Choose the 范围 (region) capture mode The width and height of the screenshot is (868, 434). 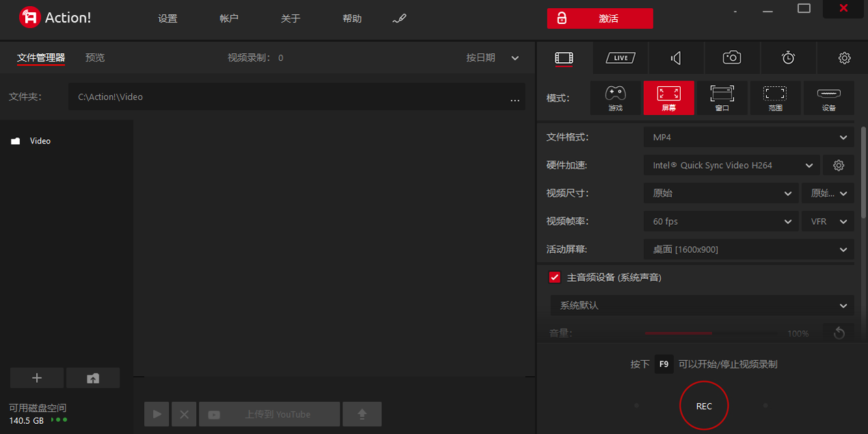pyautogui.click(x=775, y=98)
